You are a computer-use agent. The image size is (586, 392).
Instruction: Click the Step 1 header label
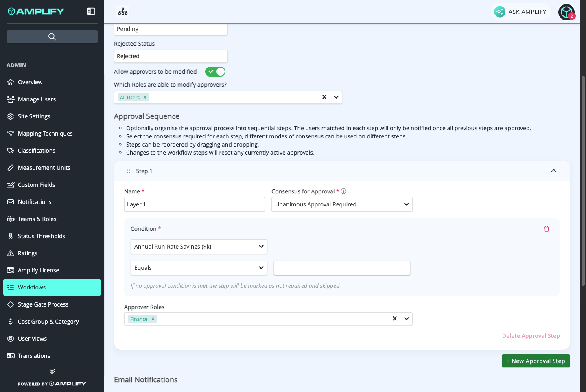coord(144,171)
